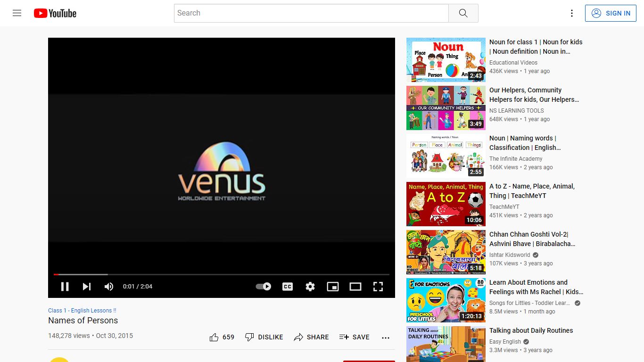
Task: Toggle the autoplay switch
Action: [x=263, y=286]
